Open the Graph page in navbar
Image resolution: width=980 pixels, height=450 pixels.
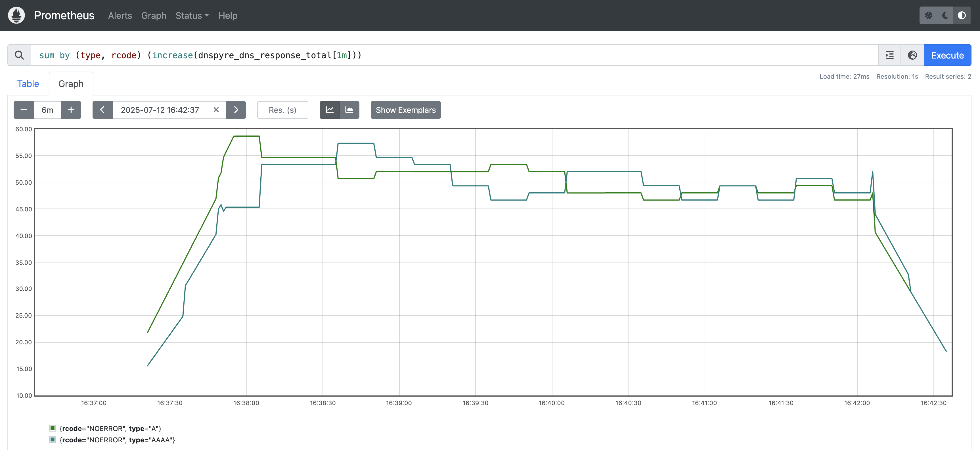point(154,16)
